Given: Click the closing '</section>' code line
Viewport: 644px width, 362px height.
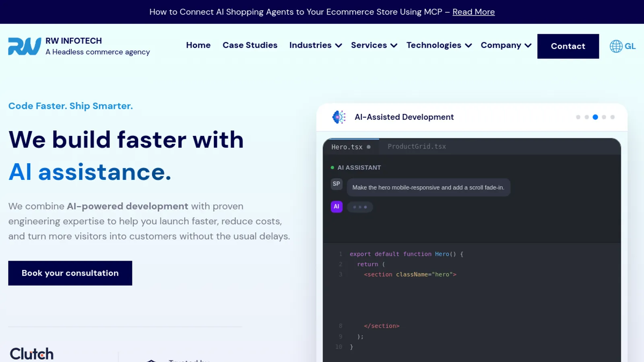Looking at the screenshot, I should [382, 326].
